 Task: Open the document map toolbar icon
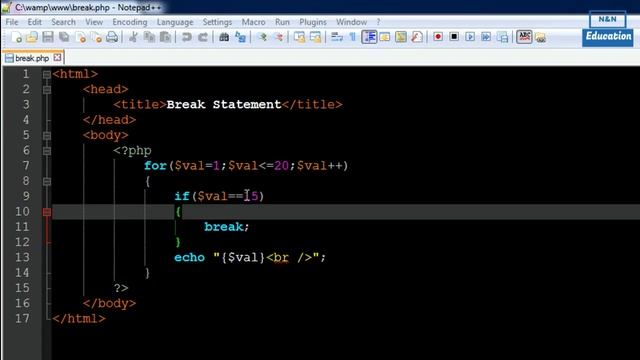(401, 38)
